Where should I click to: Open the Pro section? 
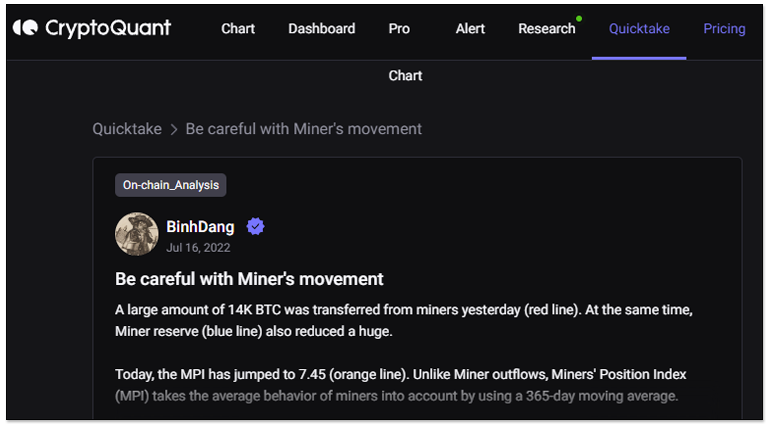point(399,28)
